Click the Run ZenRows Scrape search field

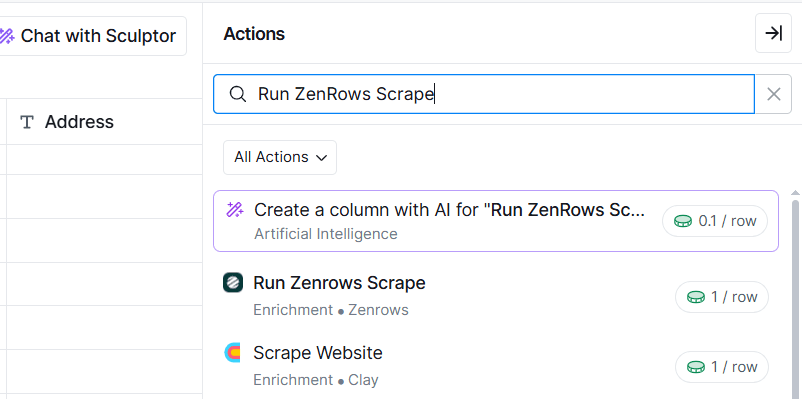pos(484,94)
